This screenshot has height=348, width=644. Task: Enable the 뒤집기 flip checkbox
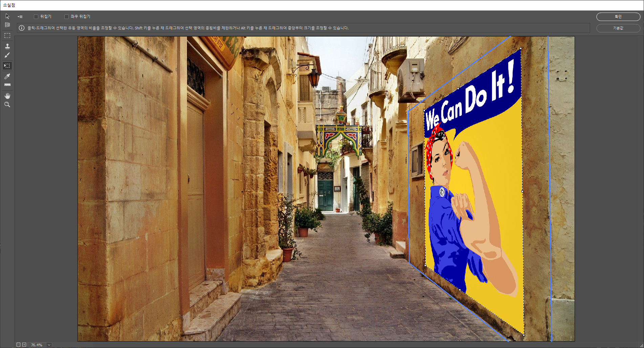pos(36,17)
